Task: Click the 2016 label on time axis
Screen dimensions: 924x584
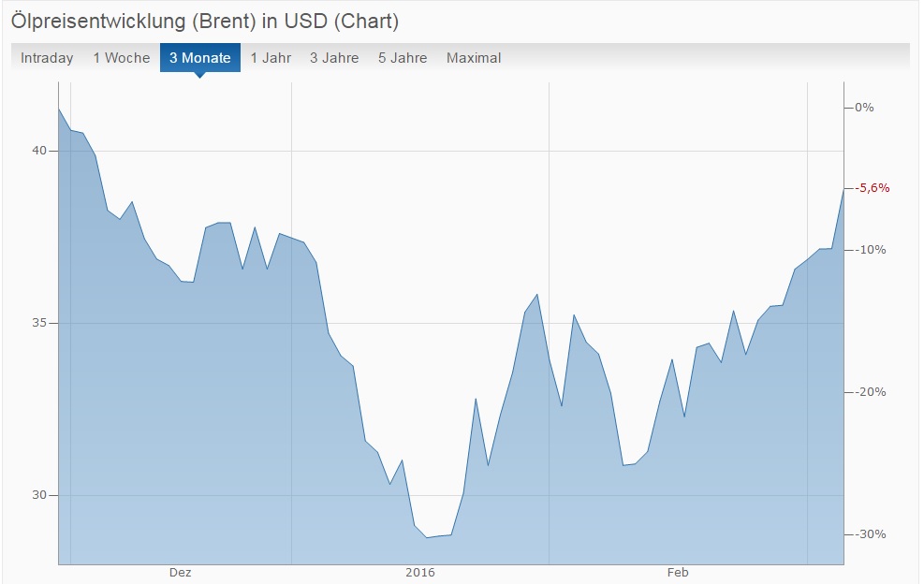Action: point(420,572)
